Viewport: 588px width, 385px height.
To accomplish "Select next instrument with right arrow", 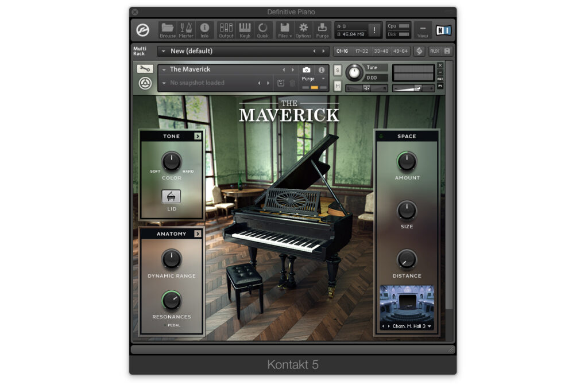I will [293, 70].
